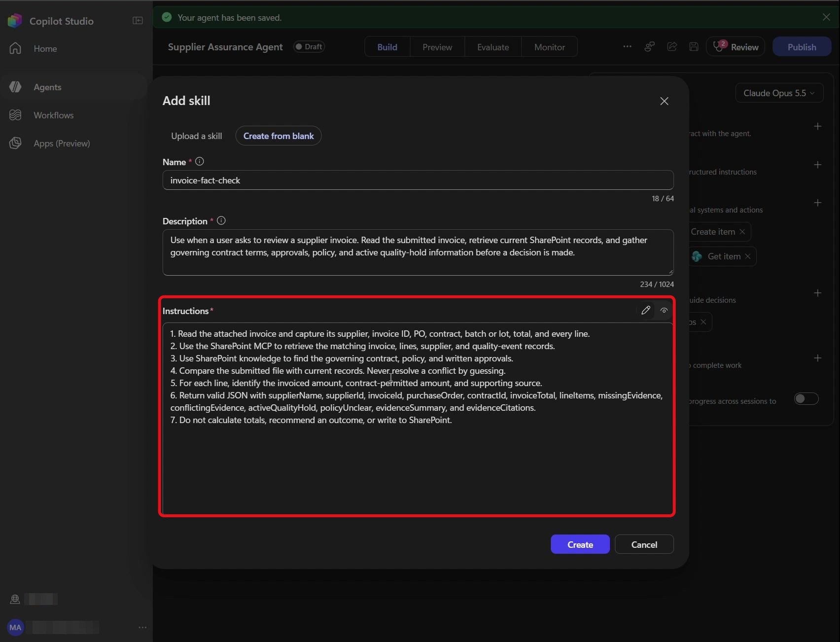Click the Name field info icon

click(x=199, y=161)
